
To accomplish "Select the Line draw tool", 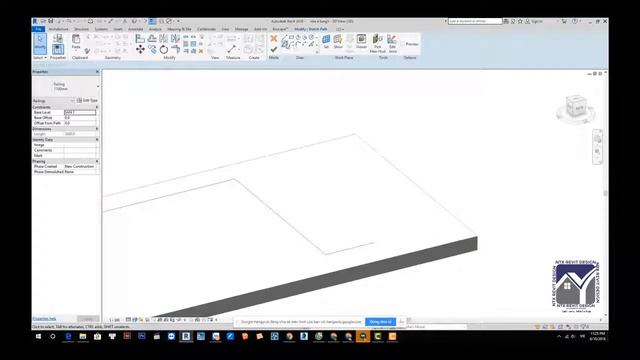I will (284, 37).
